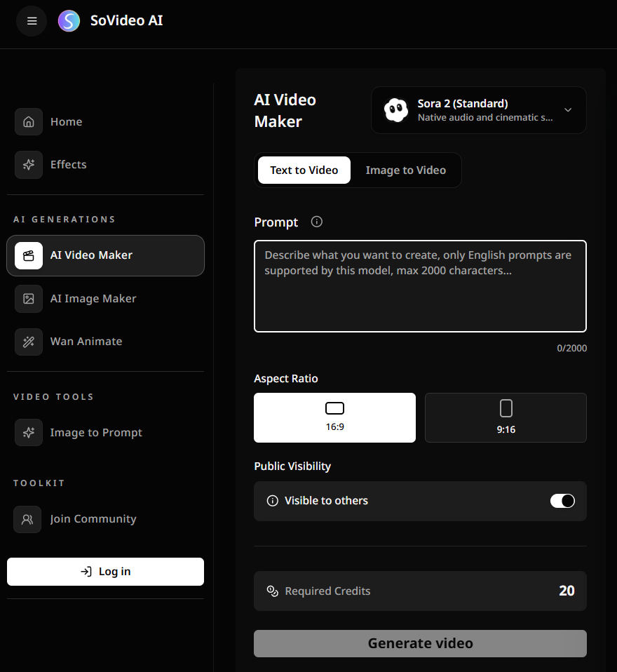This screenshot has height=672, width=617.
Task: Switch to the Text to Video tab
Action: [304, 170]
